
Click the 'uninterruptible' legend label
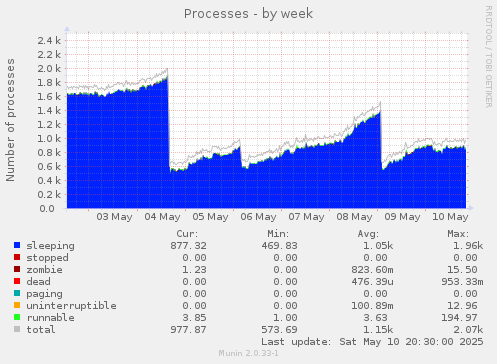click(72, 306)
